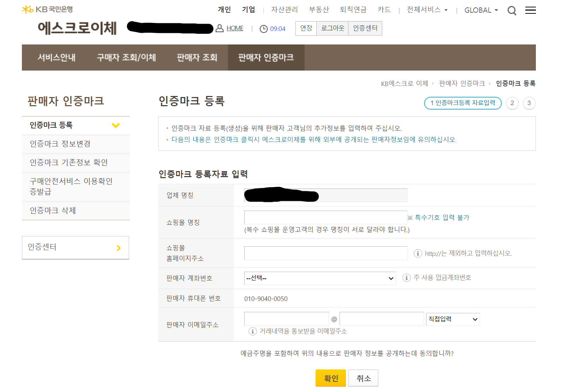This screenshot has width=562, height=392.
Task: Click the step 2 circle indicator
Action: 512,103
